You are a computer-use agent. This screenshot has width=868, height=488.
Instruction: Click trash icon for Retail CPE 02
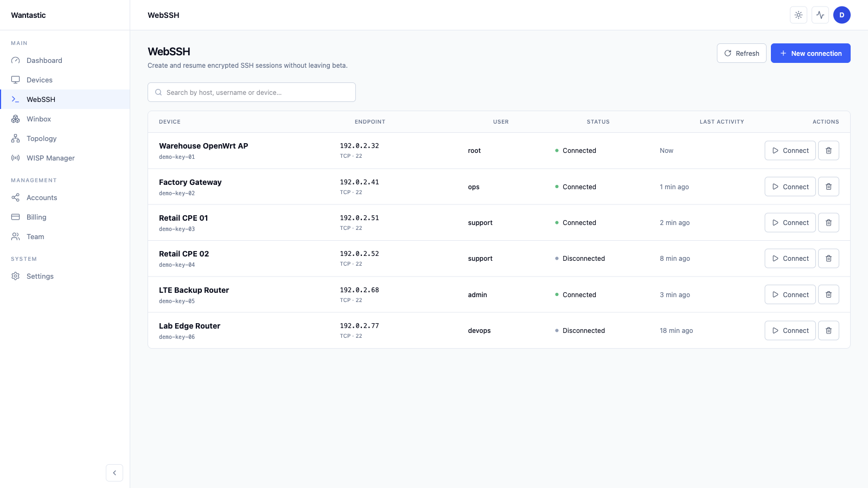coord(828,259)
